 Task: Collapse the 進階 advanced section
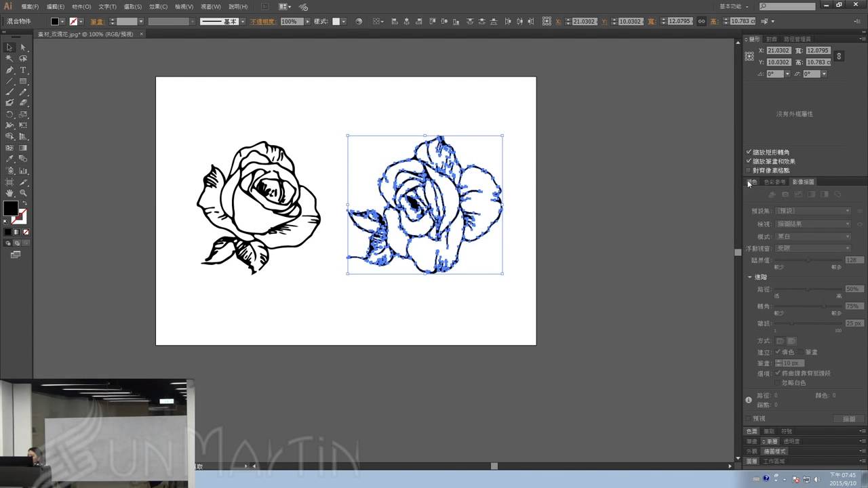tap(750, 277)
